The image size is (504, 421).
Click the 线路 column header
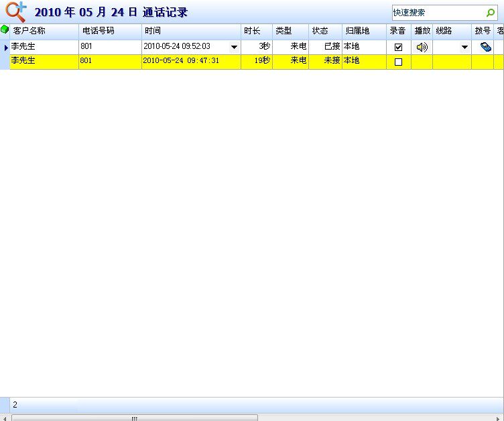452,32
